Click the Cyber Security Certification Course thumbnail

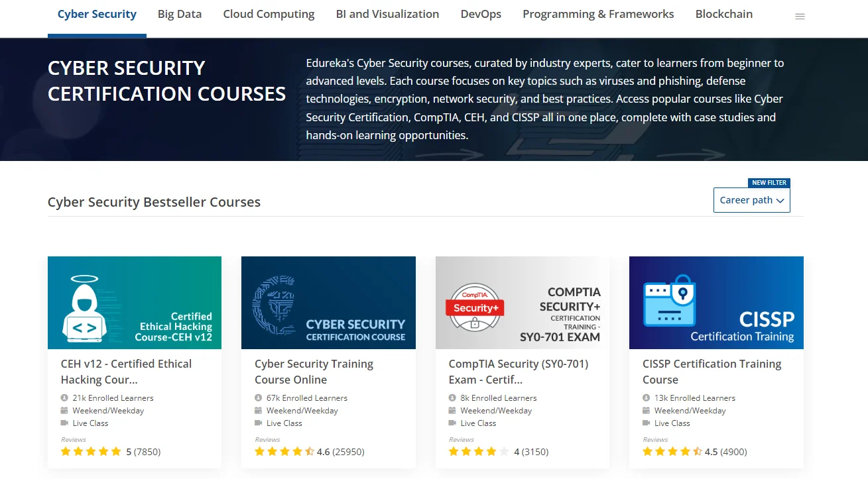click(328, 303)
